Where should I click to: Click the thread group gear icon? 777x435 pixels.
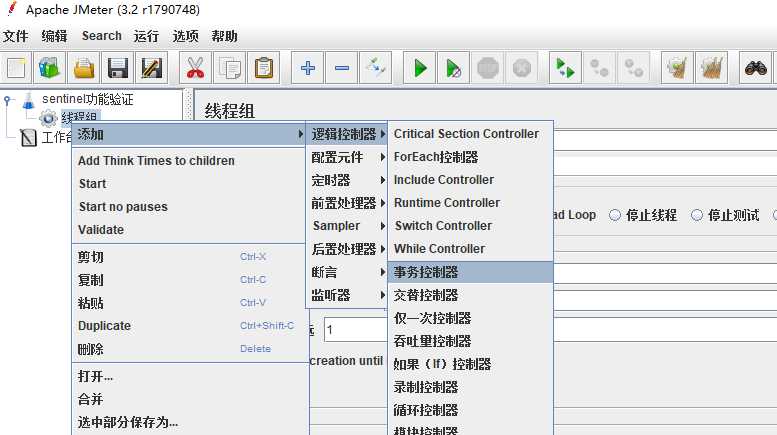49,118
